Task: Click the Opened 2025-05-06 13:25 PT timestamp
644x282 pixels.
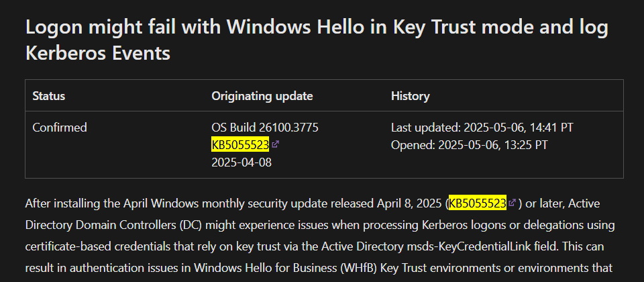Action: click(469, 145)
